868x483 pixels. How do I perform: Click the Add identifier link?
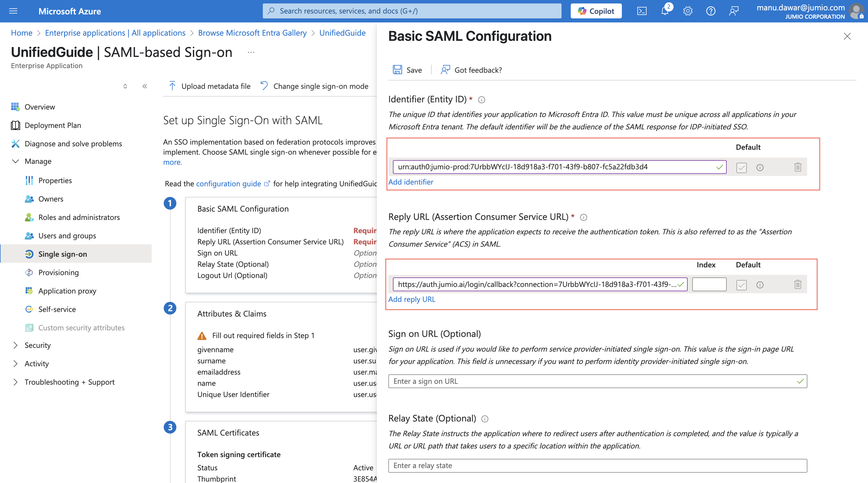coord(410,182)
